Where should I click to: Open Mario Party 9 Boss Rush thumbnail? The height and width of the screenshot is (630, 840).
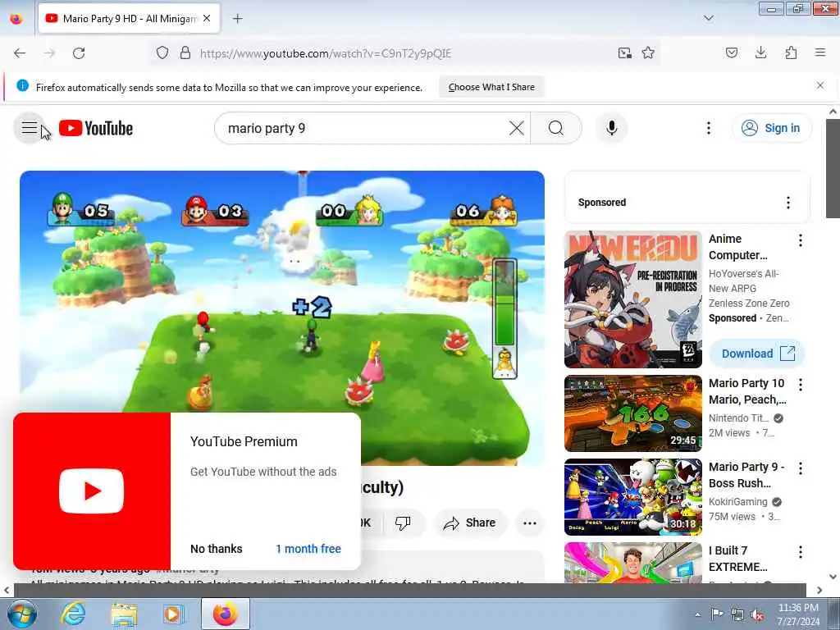point(632,496)
